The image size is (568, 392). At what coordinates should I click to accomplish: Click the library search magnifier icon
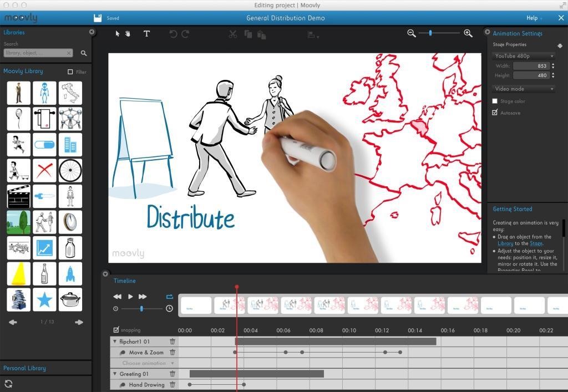(84, 53)
